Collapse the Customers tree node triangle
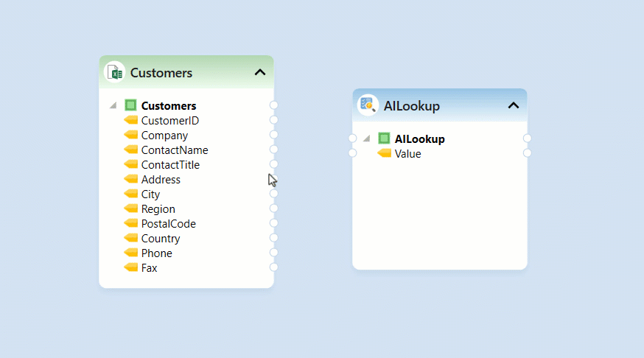This screenshot has height=358, width=644. [113, 106]
